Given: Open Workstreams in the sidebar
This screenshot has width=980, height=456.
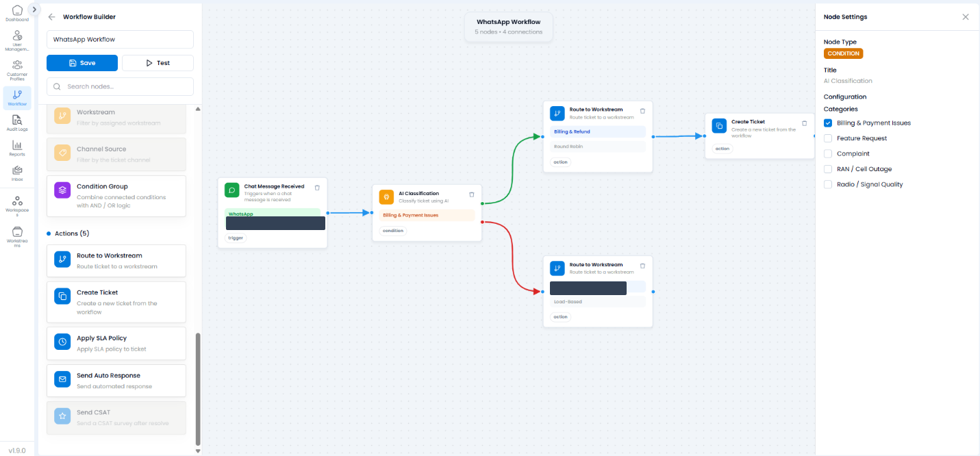Looking at the screenshot, I should 17,236.
